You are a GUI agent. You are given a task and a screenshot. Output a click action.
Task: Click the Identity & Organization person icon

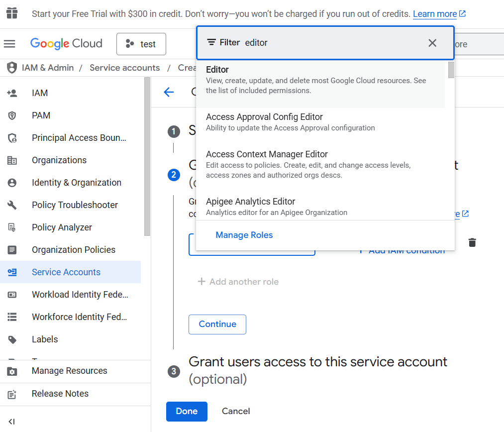click(x=12, y=183)
